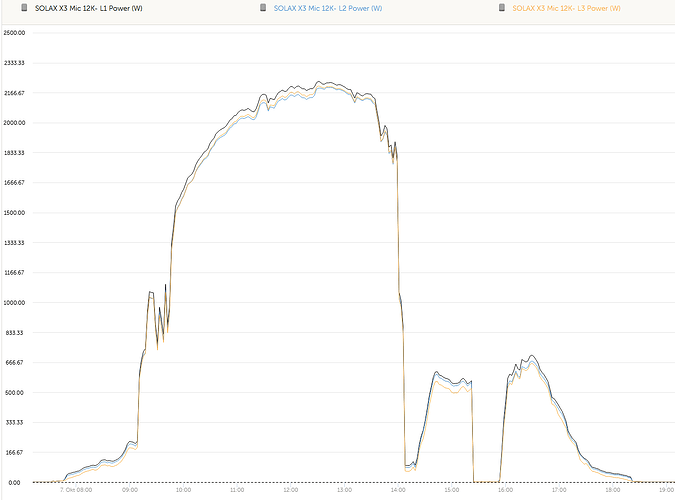Viewport: 675px width, 500px height.
Task: Click the morning spike on the curve near 09:40
Action: (x=165, y=285)
